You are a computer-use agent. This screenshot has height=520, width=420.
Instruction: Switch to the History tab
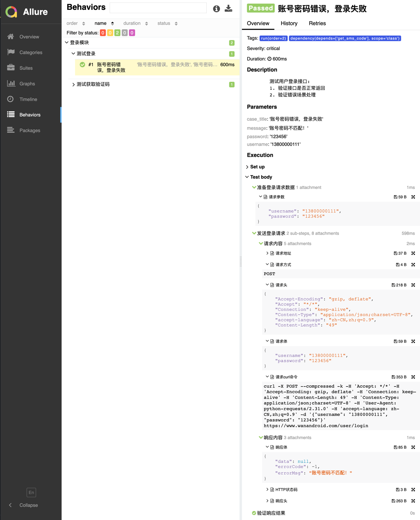coord(289,23)
